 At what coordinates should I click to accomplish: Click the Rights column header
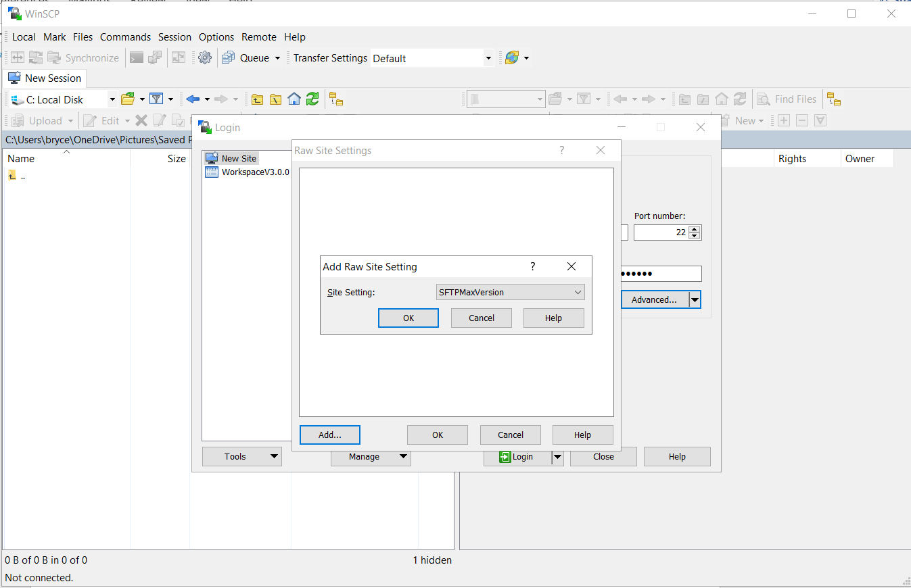click(807, 158)
